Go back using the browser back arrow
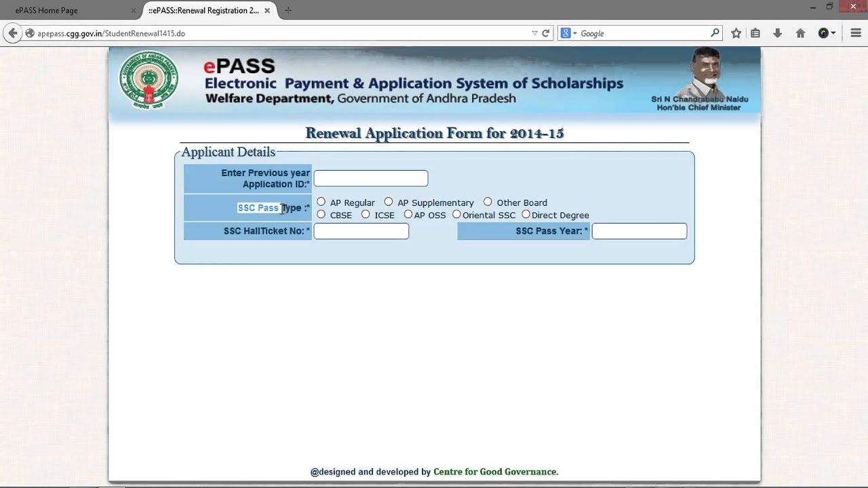Image resolution: width=868 pixels, height=488 pixels. click(12, 33)
